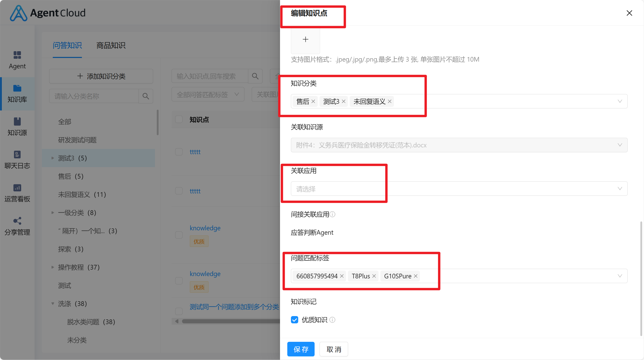Toggle the 优质知识 checkbox
The height and width of the screenshot is (360, 644).
click(295, 320)
